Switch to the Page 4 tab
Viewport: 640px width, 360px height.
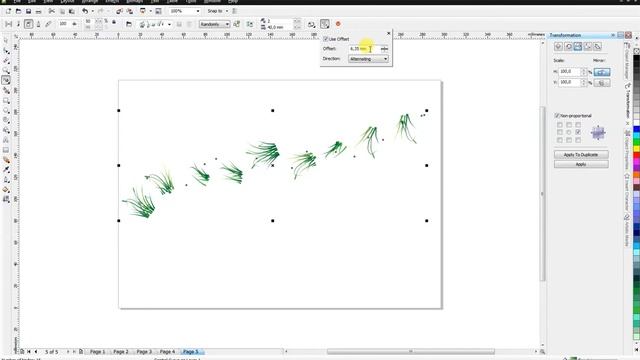point(167,351)
